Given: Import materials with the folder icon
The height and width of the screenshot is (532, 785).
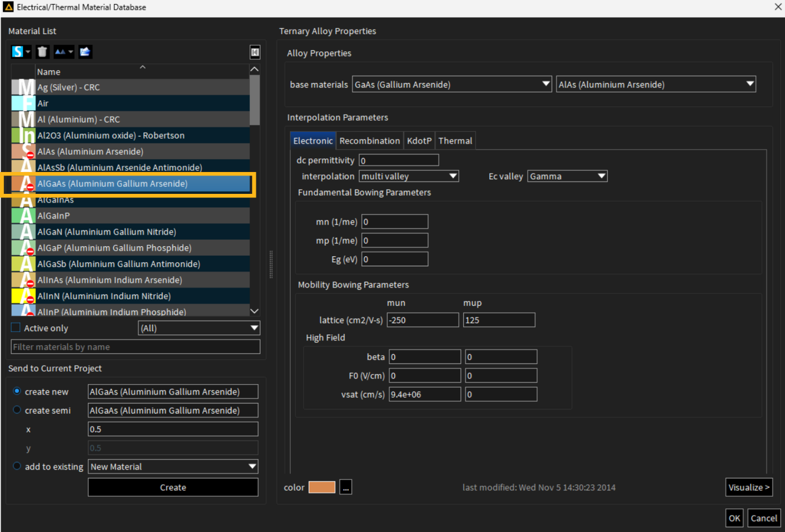Looking at the screenshot, I should coord(85,52).
